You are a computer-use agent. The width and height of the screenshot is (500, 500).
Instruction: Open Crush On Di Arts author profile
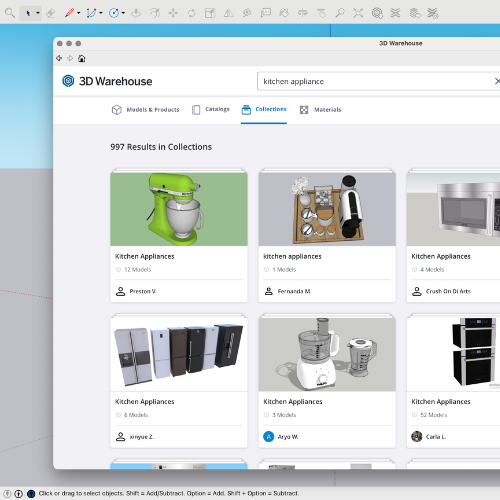coord(441,291)
